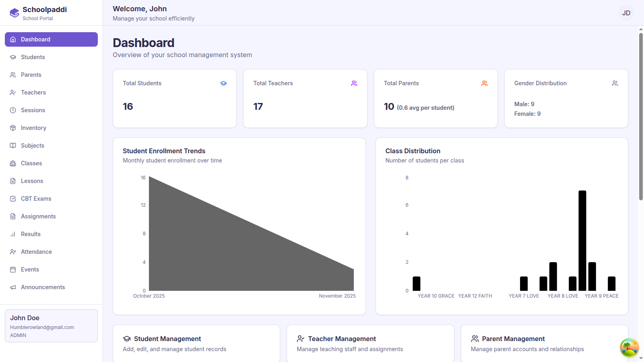This screenshot has height=362, width=644.
Task: Open the Students page
Action: point(33,57)
